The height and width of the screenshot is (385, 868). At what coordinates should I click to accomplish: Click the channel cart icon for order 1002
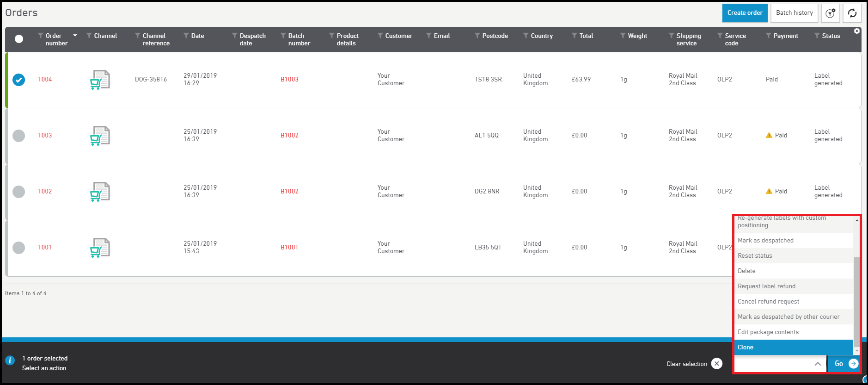pyautogui.click(x=100, y=192)
